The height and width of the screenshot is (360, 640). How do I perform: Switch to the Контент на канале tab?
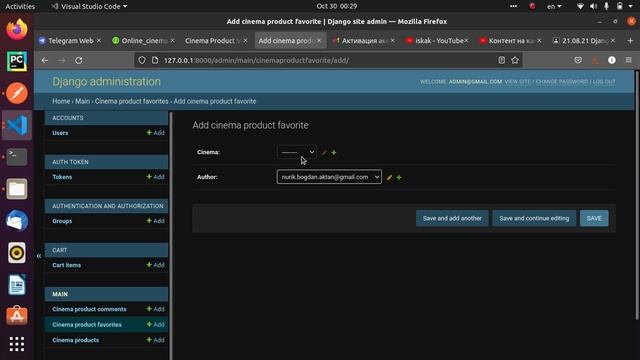510,41
